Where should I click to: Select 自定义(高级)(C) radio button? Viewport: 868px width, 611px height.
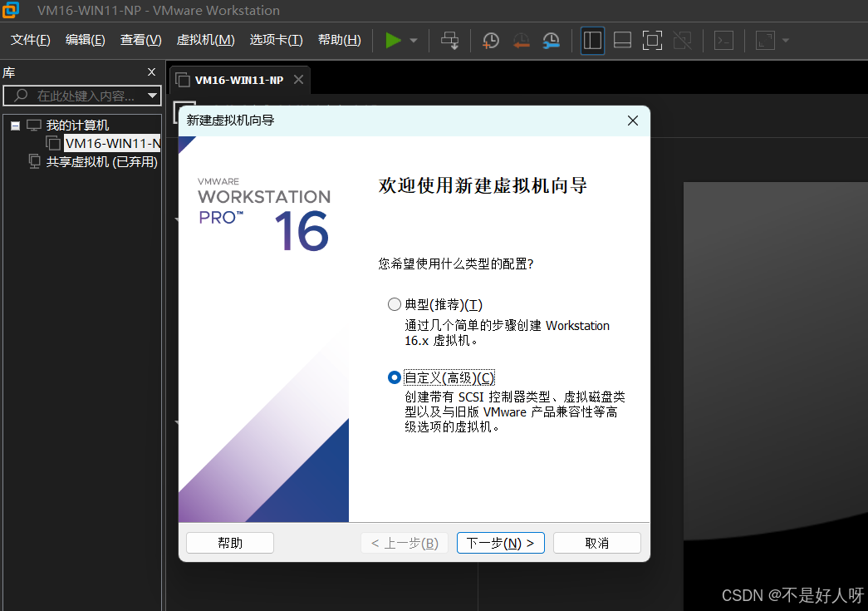395,377
